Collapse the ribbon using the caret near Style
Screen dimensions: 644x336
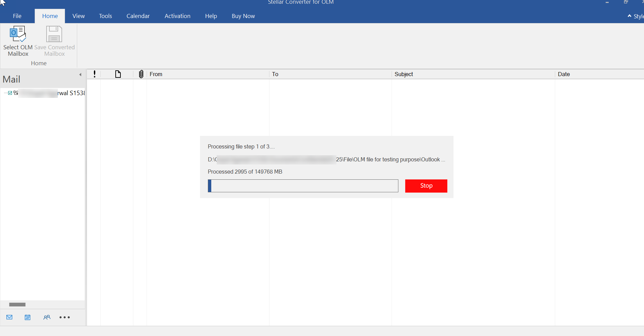[629, 16]
